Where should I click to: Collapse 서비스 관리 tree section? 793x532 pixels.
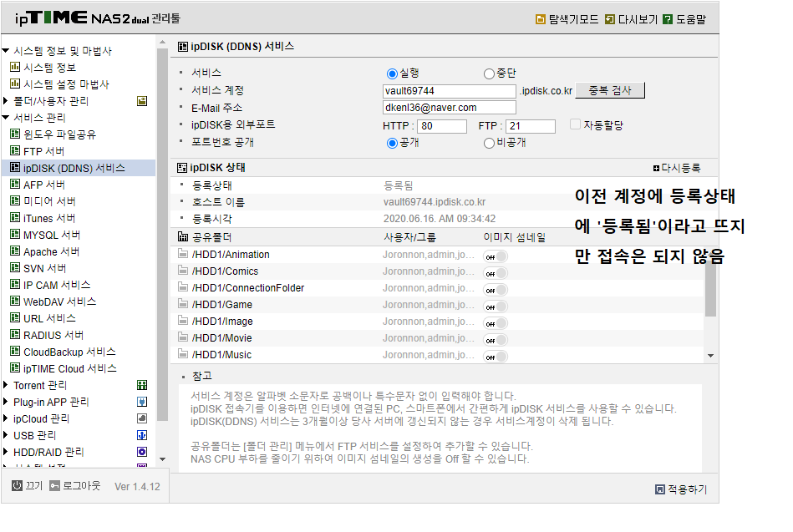click(6, 117)
